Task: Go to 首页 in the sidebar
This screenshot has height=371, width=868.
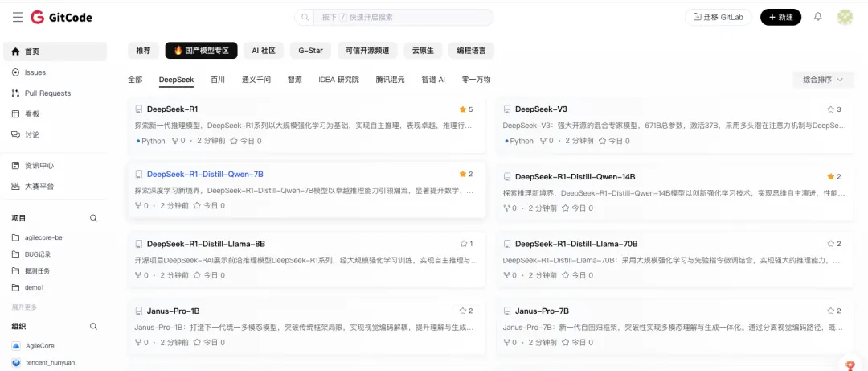Action: pos(55,52)
